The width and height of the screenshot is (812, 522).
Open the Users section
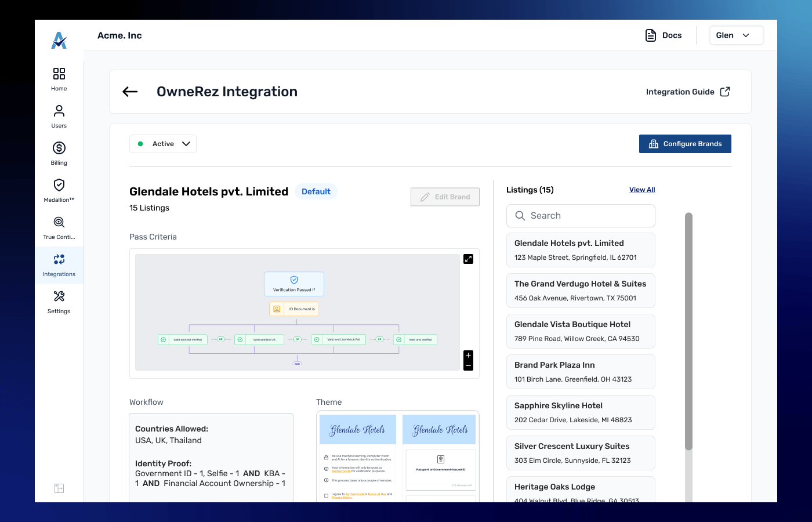[59, 117]
